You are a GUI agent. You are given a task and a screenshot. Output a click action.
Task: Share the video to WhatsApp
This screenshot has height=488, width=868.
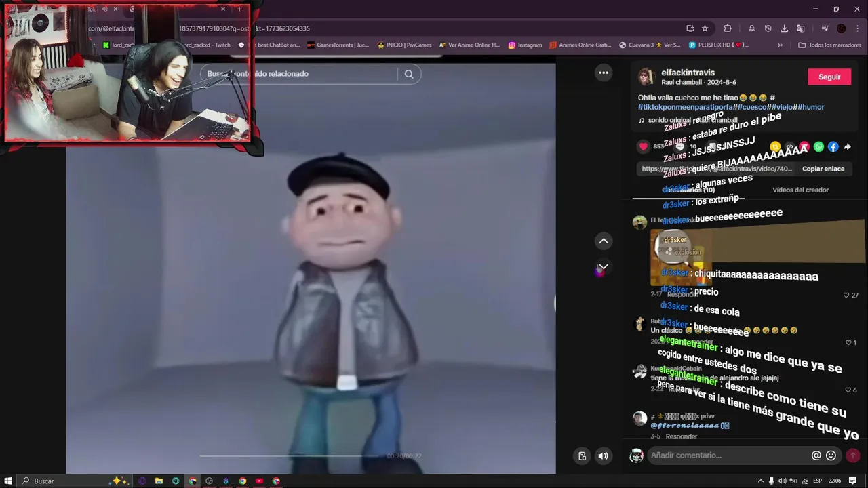click(x=818, y=146)
